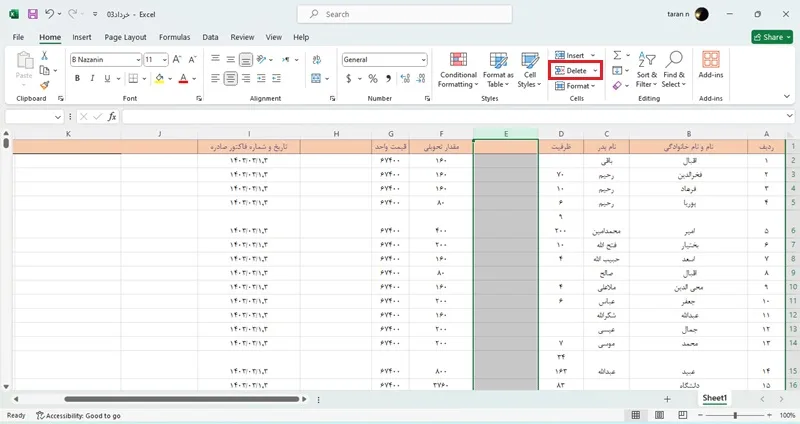Open Conditional Formatting

click(458, 70)
